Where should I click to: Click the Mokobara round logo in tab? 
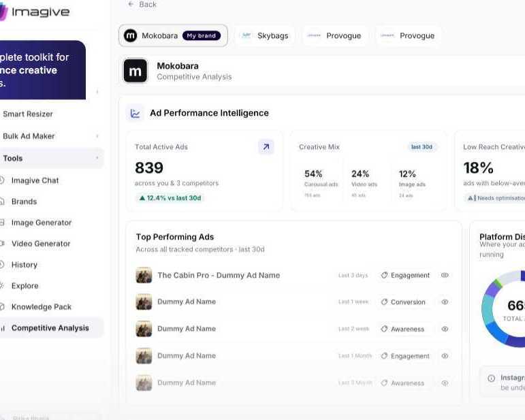click(x=130, y=35)
